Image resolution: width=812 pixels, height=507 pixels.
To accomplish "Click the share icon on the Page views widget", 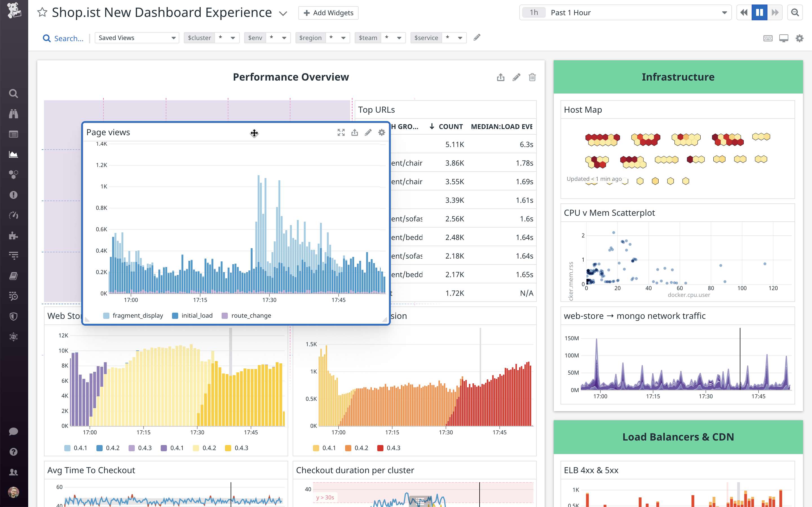I will [355, 132].
